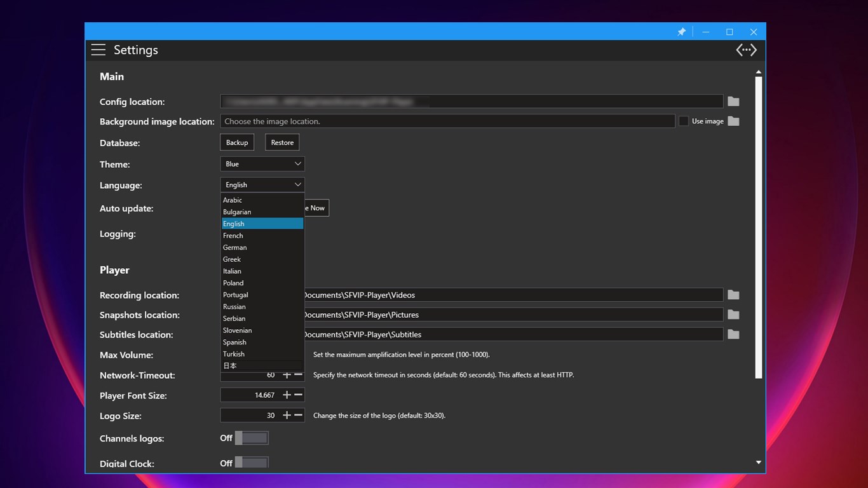Click the Restore database button
The width and height of the screenshot is (868, 488).
point(281,142)
